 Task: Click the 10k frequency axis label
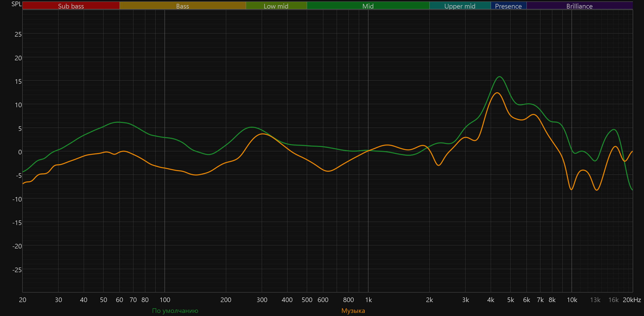click(572, 300)
